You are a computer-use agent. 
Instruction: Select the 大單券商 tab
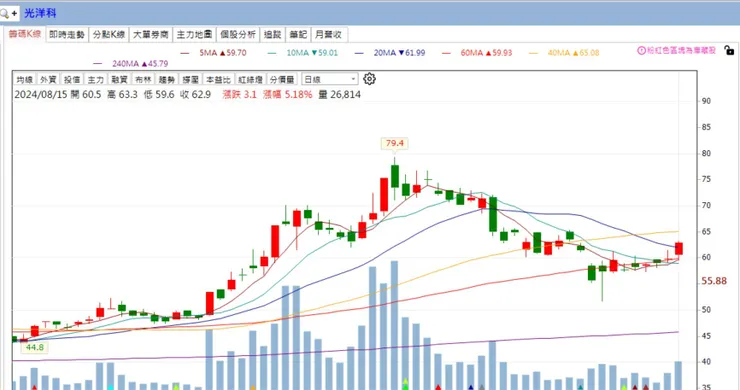click(x=151, y=34)
